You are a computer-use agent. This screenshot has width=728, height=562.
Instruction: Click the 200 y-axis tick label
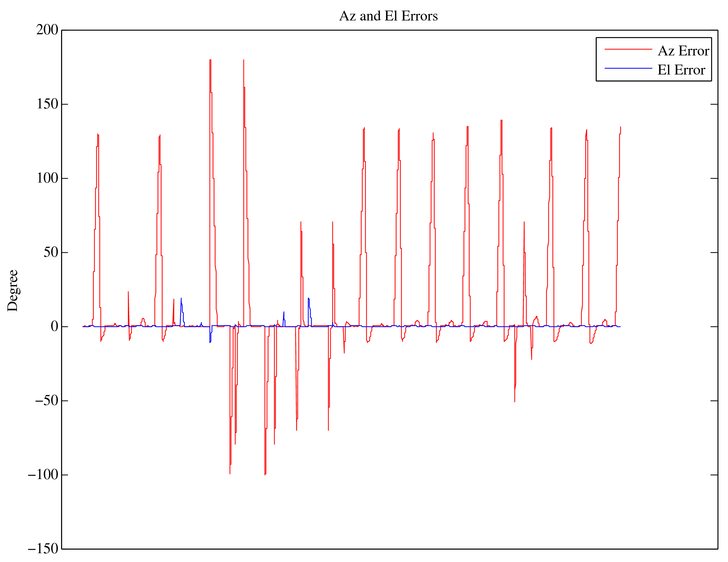click(47, 30)
